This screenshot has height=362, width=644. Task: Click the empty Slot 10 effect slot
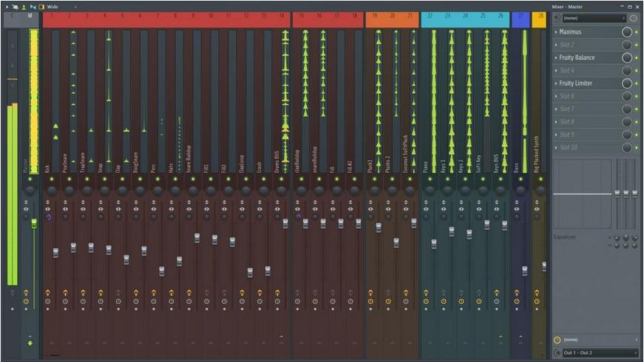click(x=584, y=147)
